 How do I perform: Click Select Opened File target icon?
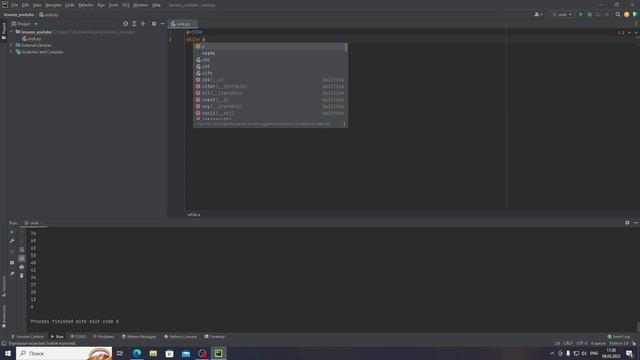[125, 24]
